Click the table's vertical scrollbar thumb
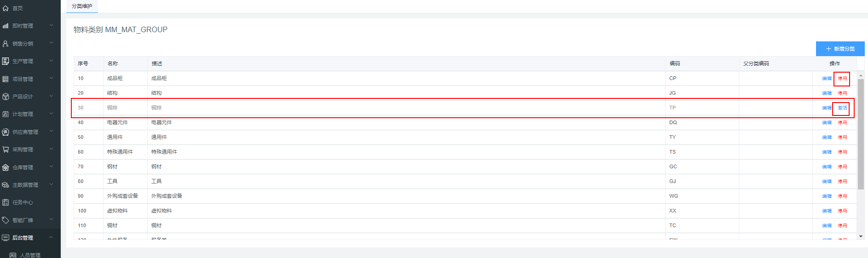 861,133
